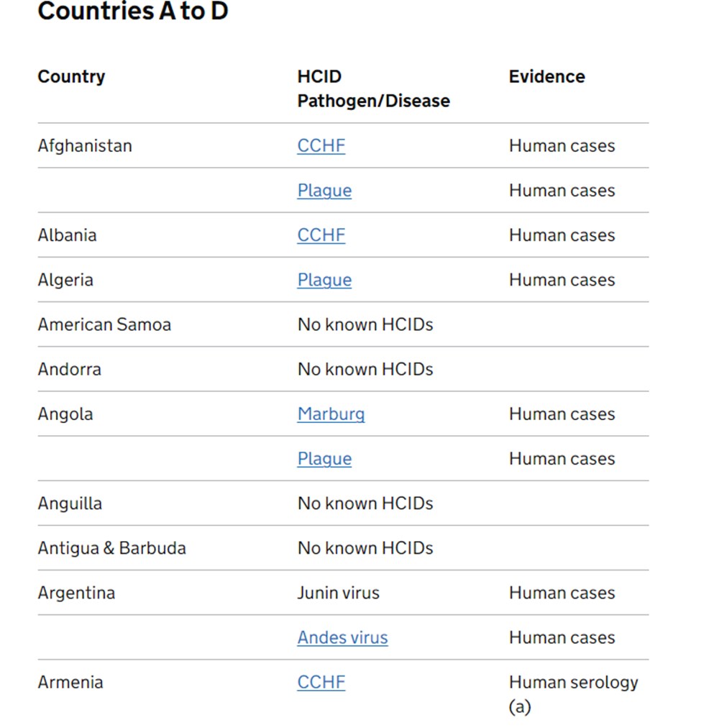Viewport: 719px width, 728px height.
Task: Click the HCID Pathogen/Disease column header
Action: click(x=373, y=88)
